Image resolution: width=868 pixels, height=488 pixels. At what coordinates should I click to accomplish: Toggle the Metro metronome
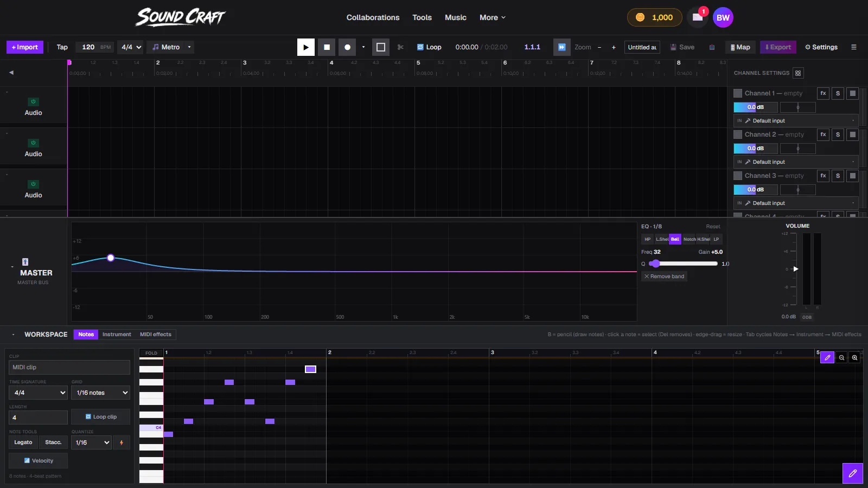point(166,47)
